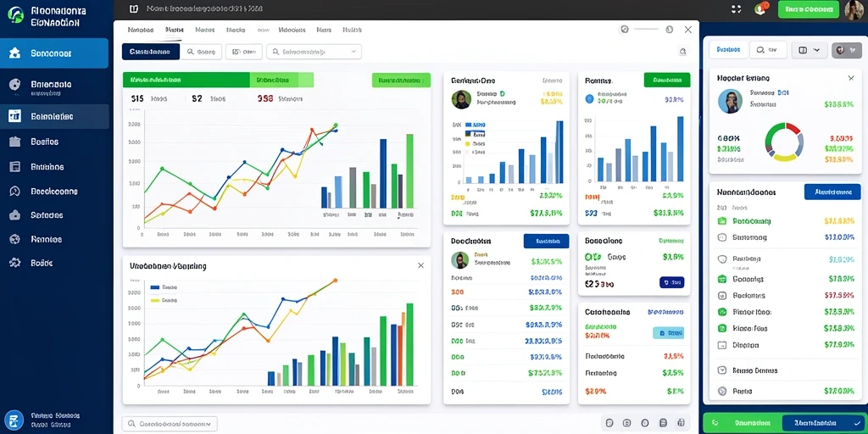Click the book icon in the top bar
Viewport: 868px width, 434px height.
point(133,8)
